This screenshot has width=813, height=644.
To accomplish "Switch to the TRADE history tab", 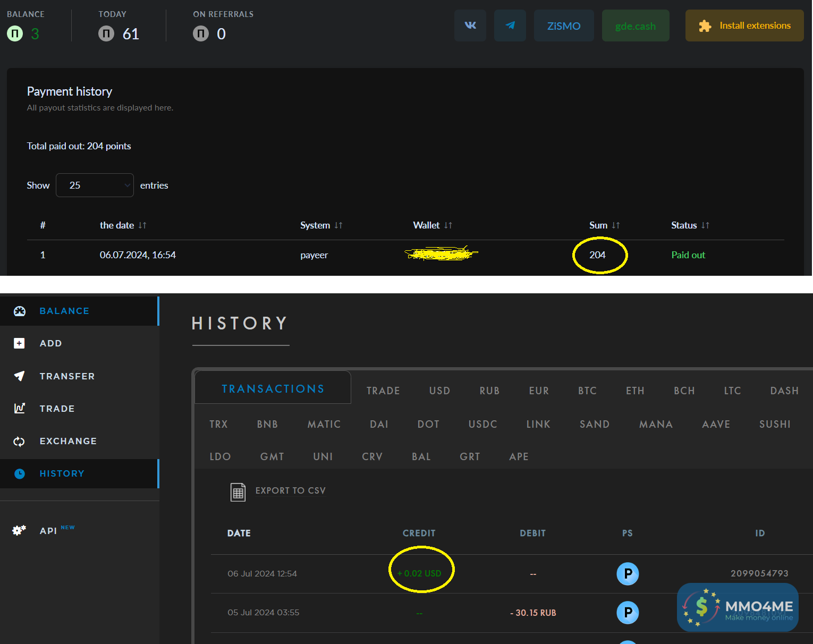I will point(383,391).
